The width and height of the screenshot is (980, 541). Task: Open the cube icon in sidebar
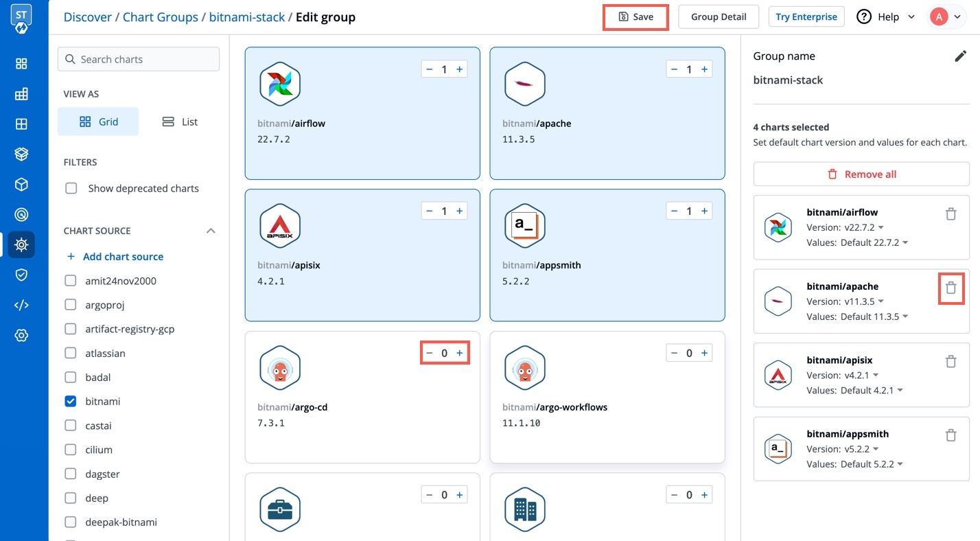point(21,185)
